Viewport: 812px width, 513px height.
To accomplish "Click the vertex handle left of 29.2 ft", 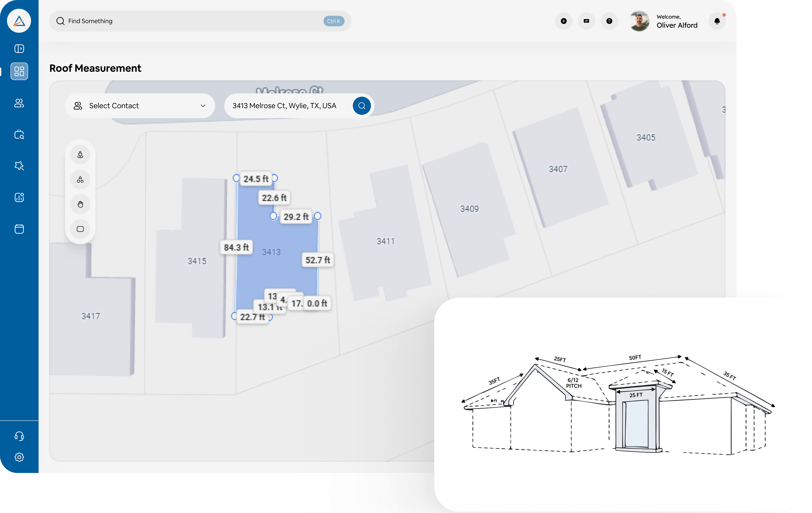I will point(274,216).
